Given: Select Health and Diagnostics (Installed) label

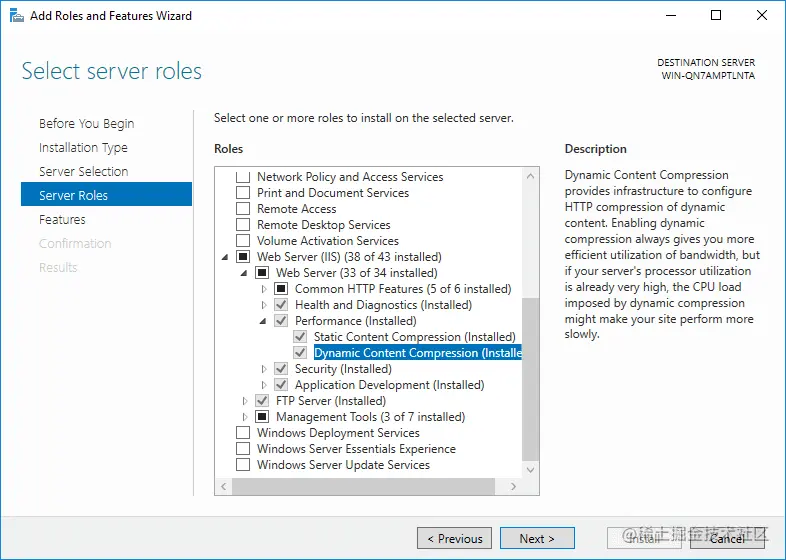Looking at the screenshot, I should pyautogui.click(x=383, y=305).
